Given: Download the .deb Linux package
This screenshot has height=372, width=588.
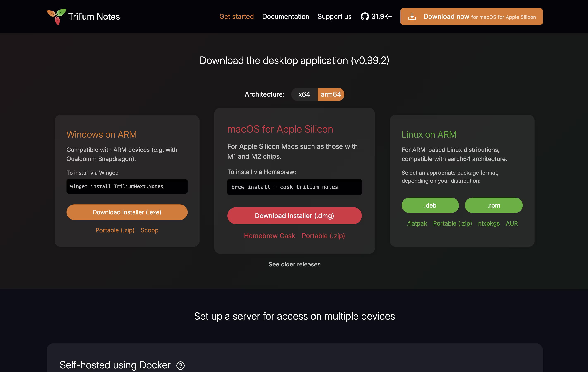Looking at the screenshot, I should [x=430, y=205].
